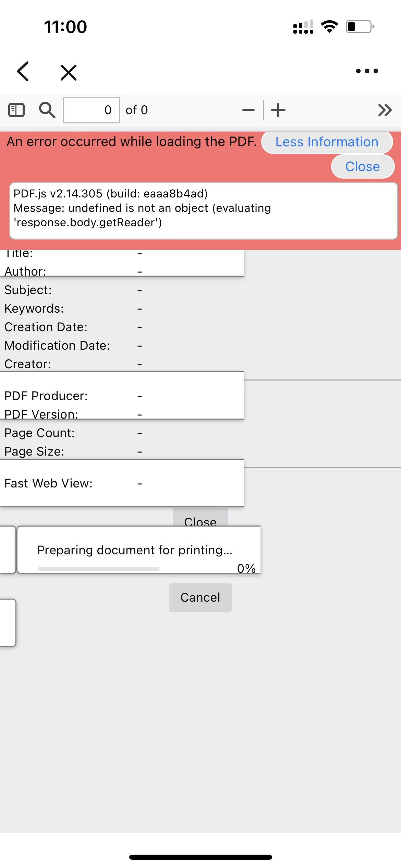The height and width of the screenshot is (868, 401).
Task: Expand secondary toolbar tools chevrons
Action: click(385, 110)
